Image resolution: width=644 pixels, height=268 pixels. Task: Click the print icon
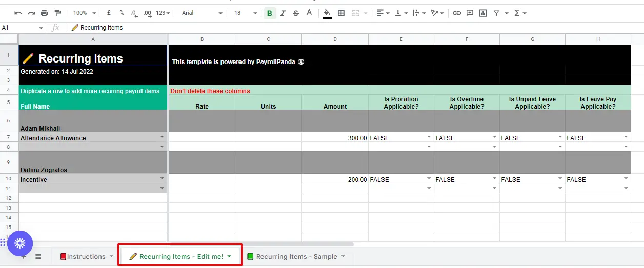click(x=44, y=13)
